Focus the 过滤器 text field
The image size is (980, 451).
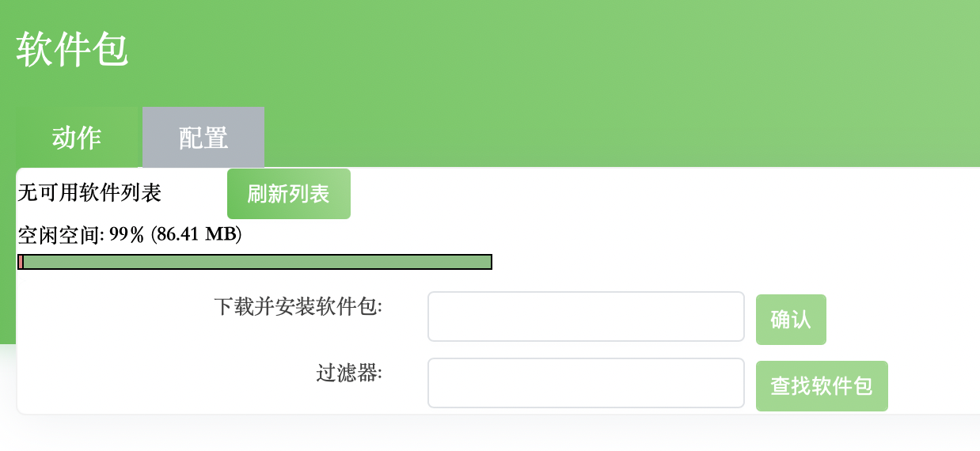tap(586, 383)
